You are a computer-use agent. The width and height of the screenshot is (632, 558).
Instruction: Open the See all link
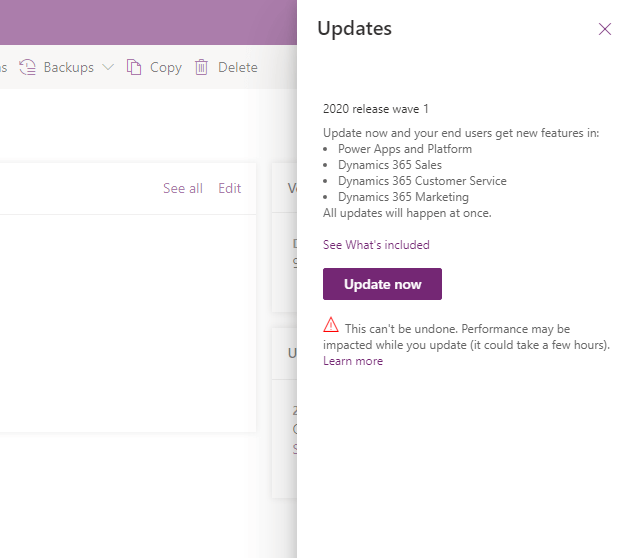182,188
